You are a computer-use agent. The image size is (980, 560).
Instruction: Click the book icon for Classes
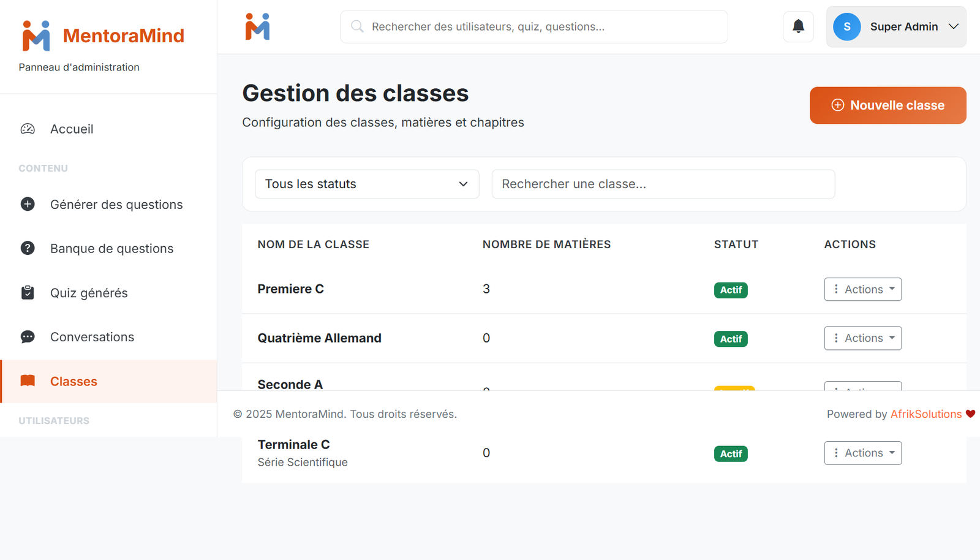pyautogui.click(x=28, y=381)
